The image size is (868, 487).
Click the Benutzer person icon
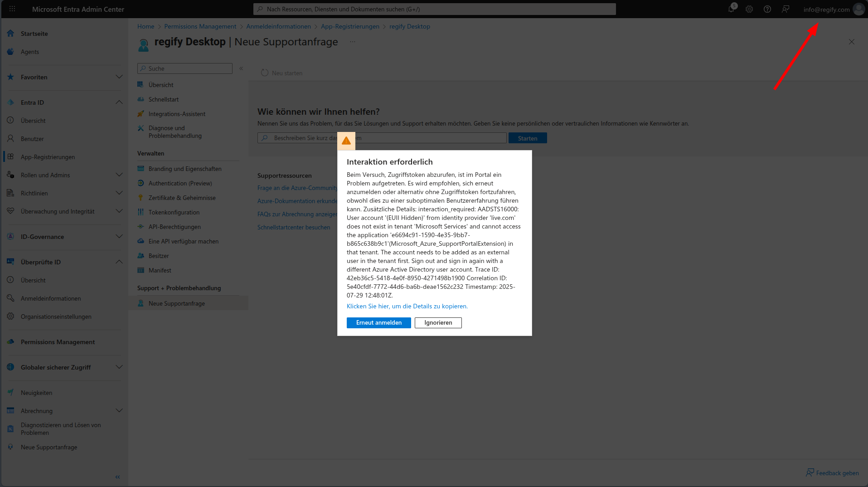tap(10, 139)
